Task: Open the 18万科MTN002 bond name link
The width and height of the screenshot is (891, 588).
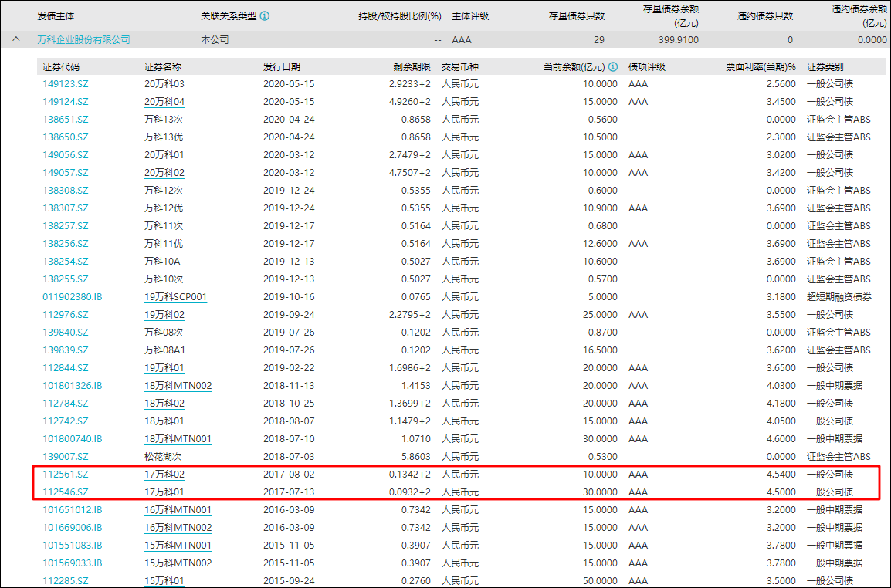Action: tap(178, 386)
